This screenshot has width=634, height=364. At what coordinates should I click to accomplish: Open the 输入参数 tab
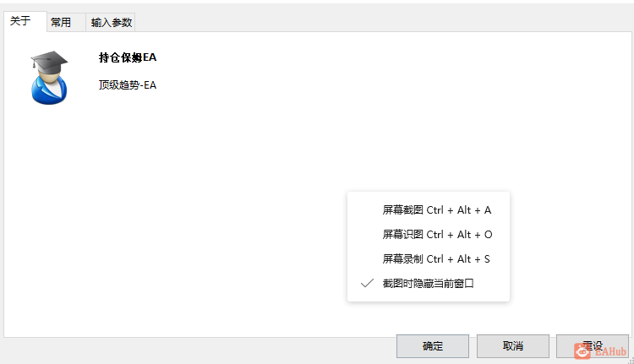112,22
